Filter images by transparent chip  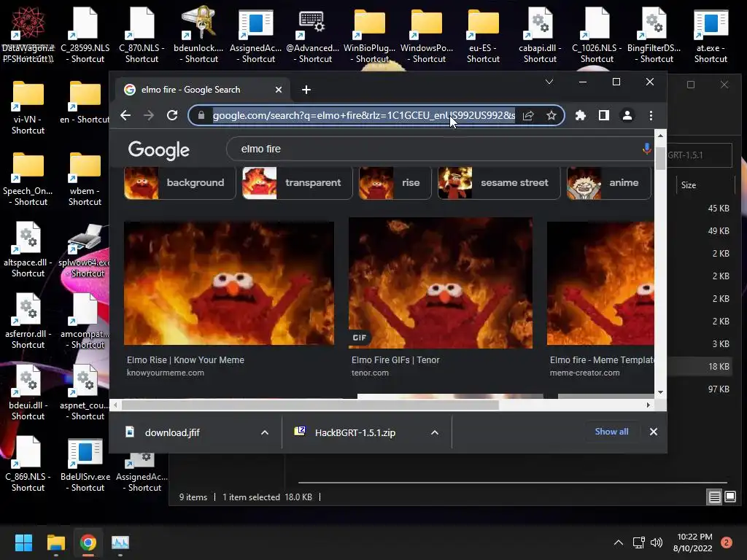click(298, 183)
